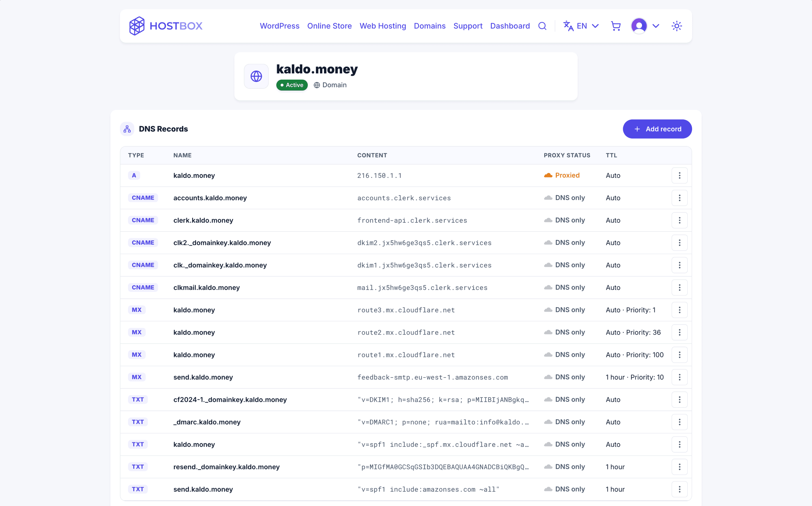
Task: Click the MX badge for send.kaldo.money
Action: (x=136, y=377)
